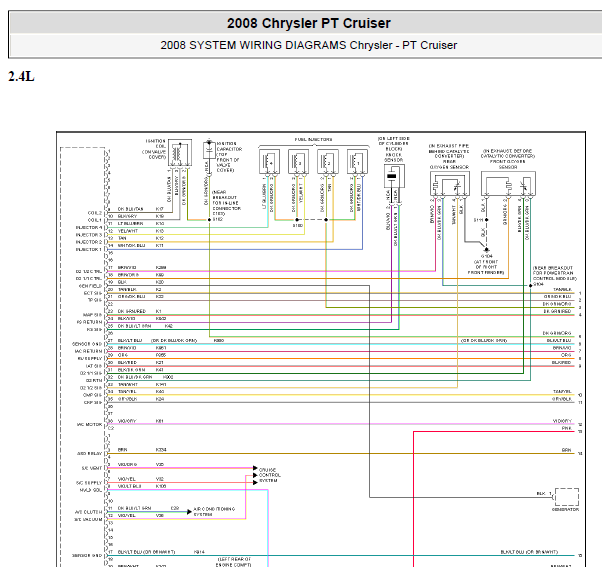Click fuel injector number 4 symbol
This screenshot has height=567, width=602.
click(270, 162)
